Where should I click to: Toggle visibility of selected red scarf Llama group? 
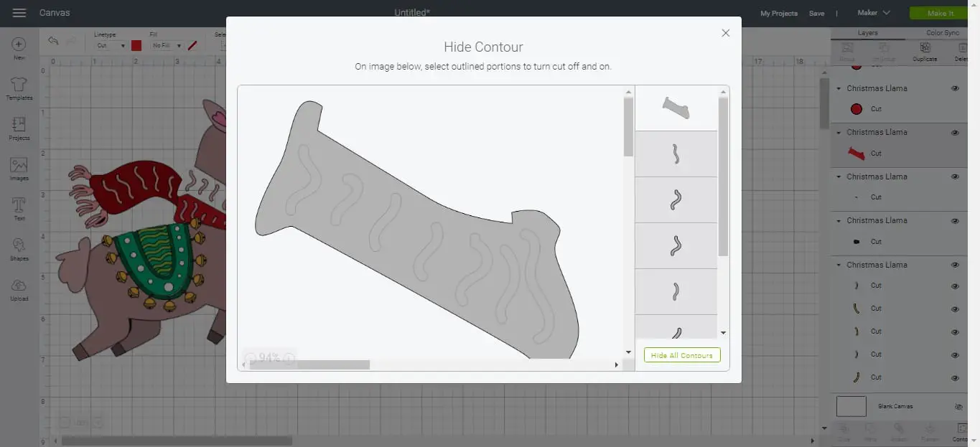(955, 133)
